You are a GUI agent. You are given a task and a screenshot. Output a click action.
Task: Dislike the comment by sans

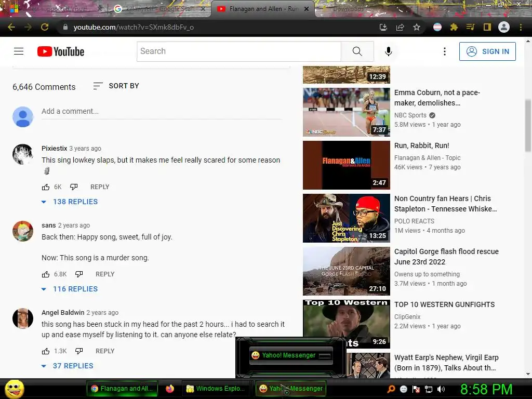tap(79, 274)
